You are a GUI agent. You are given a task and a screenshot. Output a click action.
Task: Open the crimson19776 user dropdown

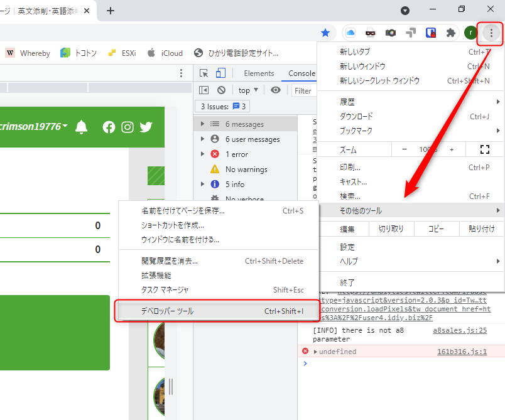click(33, 126)
